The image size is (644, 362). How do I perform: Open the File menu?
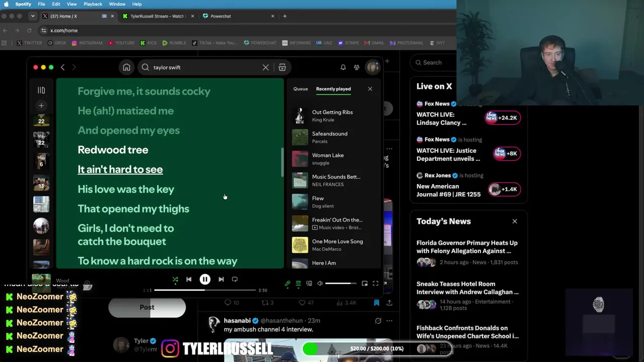click(x=41, y=4)
